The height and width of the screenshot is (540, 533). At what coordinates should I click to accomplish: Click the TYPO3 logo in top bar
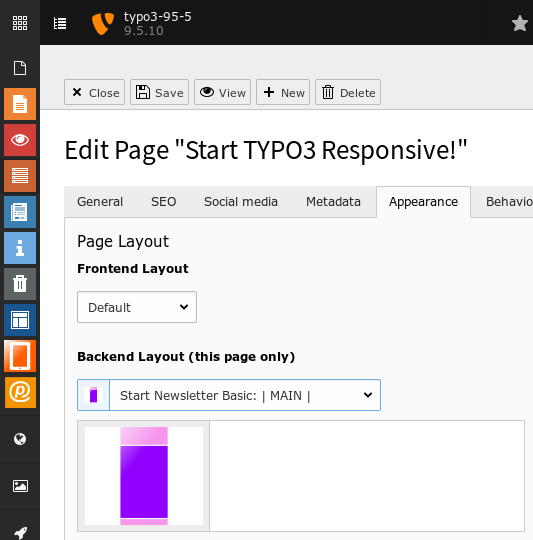[103, 23]
